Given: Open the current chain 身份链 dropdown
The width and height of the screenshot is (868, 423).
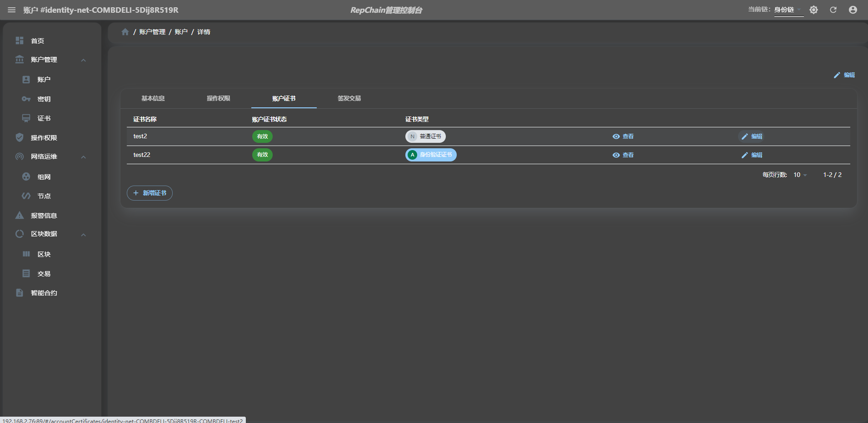Looking at the screenshot, I should (788, 10).
